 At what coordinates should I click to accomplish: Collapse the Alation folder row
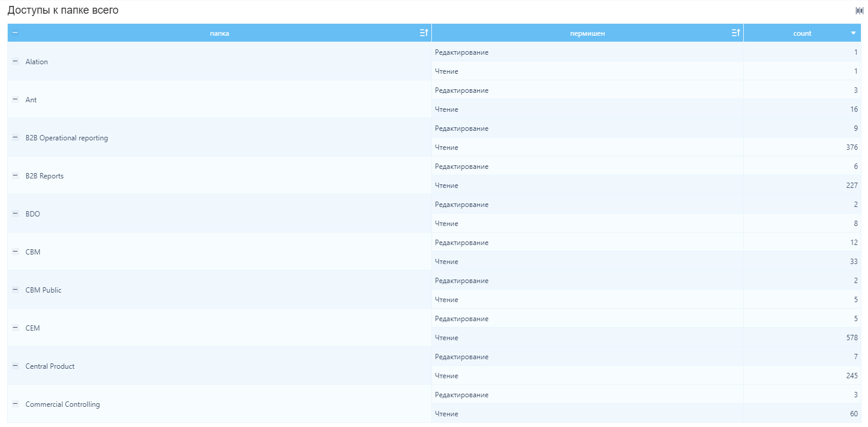pos(15,61)
